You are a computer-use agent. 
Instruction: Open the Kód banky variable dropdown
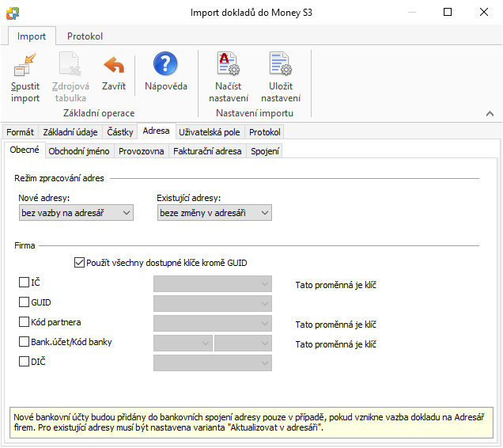243,343
